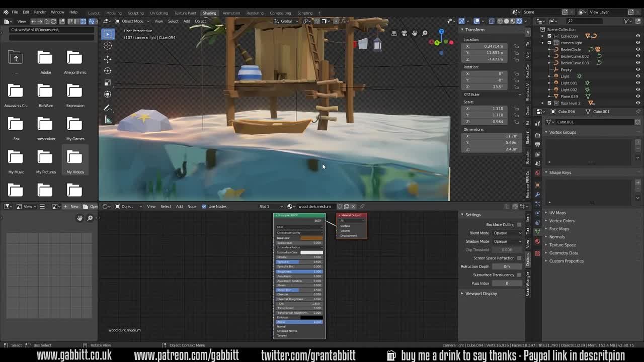The width and height of the screenshot is (644, 362).
Task: Expand the Collection item in the Outliner
Action: click(x=543, y=36)
